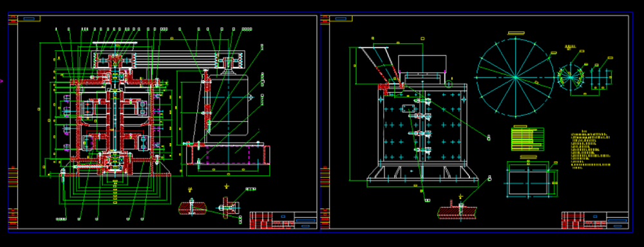Click the small cyan flange circle detail

click(x=571, y=77)
